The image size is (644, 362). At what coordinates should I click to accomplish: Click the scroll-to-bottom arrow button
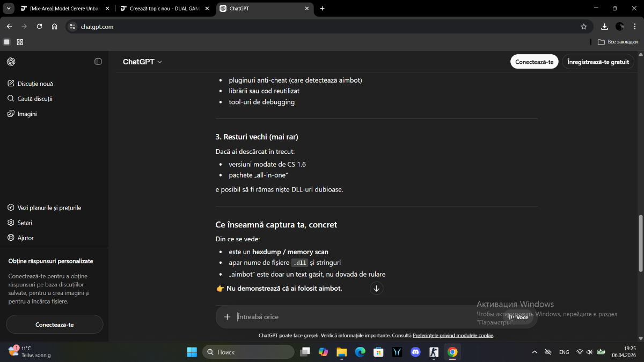[x=376, y=289]
